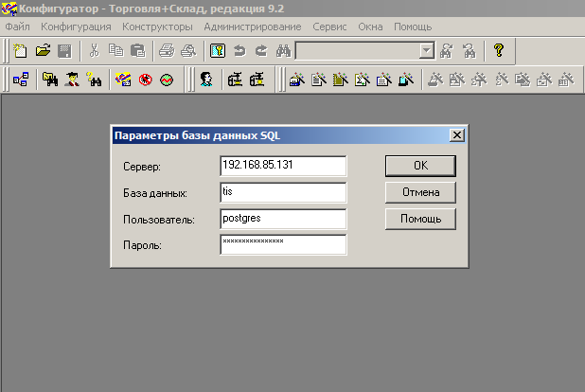Viewport: 585px width, 392px height.
Task: Click the yellow key toolbar icon
Action: (218, 50)
